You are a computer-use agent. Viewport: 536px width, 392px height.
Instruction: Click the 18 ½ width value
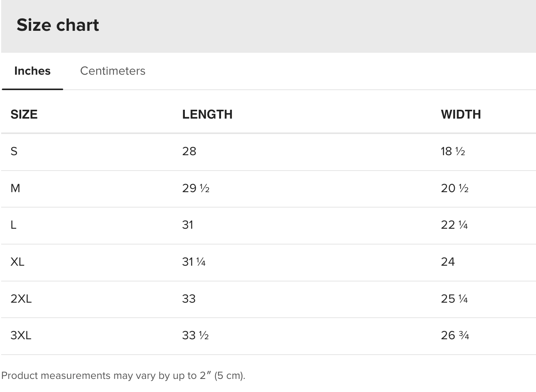pyautogui.click(x=453, y=151)
